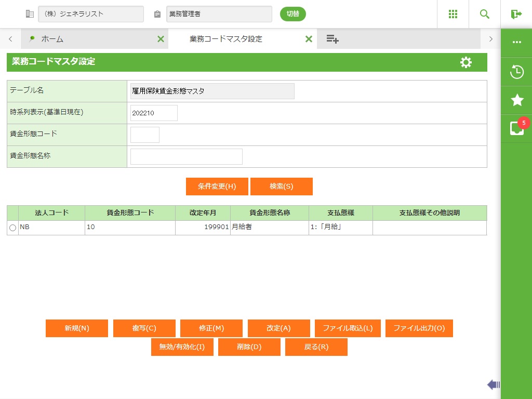Open favorites star icon in sidebar

pyautogui.click(x=516, y=100)
